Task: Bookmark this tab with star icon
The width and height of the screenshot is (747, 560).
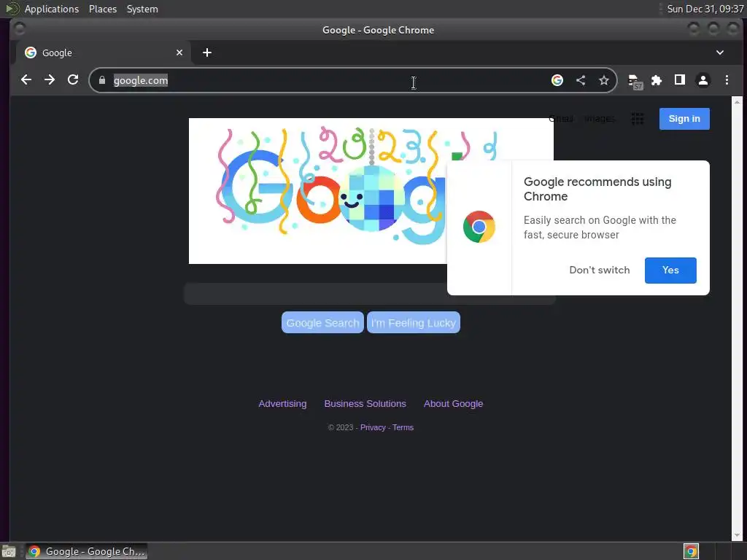Action: (x=603, y=80)
